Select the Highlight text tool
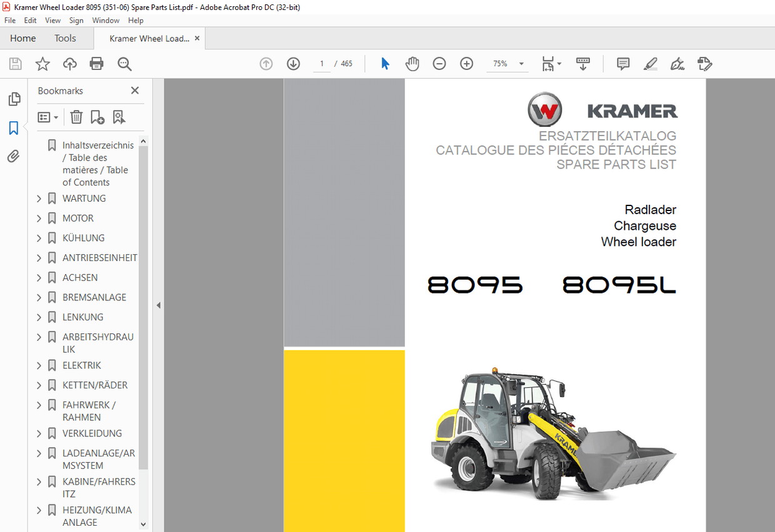The height and width of the screenshot is (532, 775). click(x=650, y=63)
